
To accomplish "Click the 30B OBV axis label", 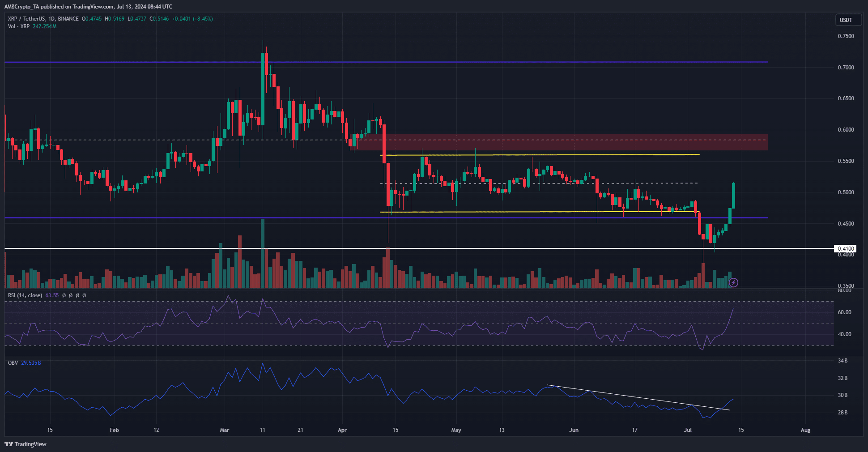I will 842,395.
